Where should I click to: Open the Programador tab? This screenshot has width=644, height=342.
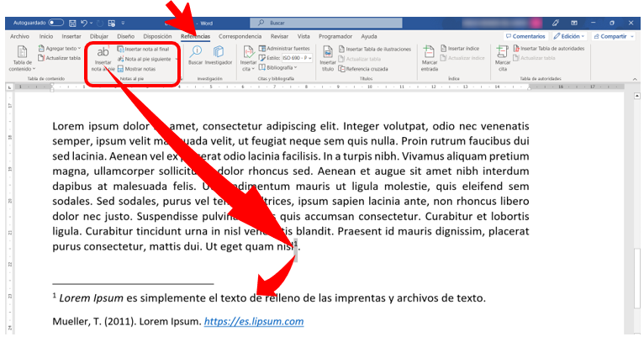(335, 36)
